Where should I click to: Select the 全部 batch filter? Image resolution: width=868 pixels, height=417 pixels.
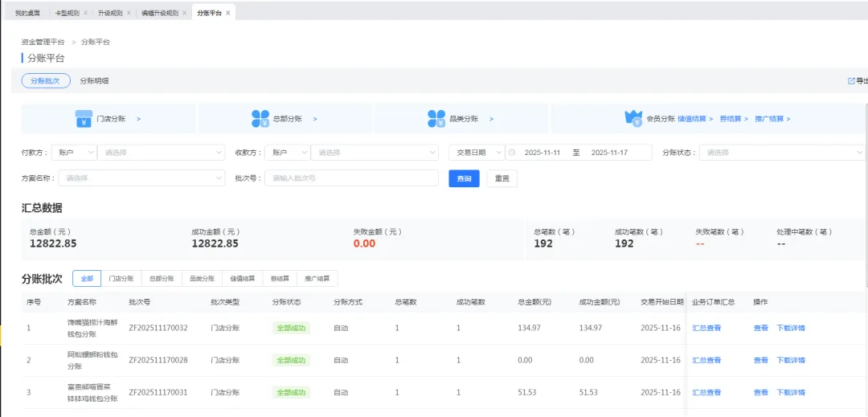coord(87,279)
